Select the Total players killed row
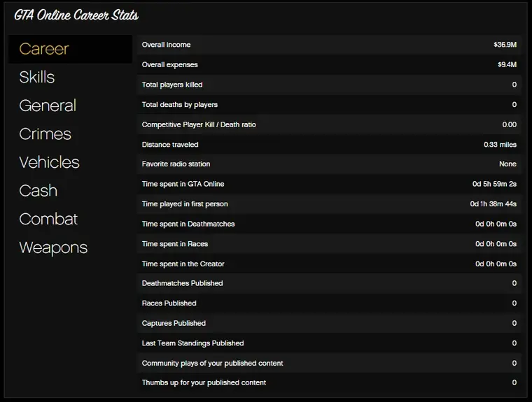 329,85
